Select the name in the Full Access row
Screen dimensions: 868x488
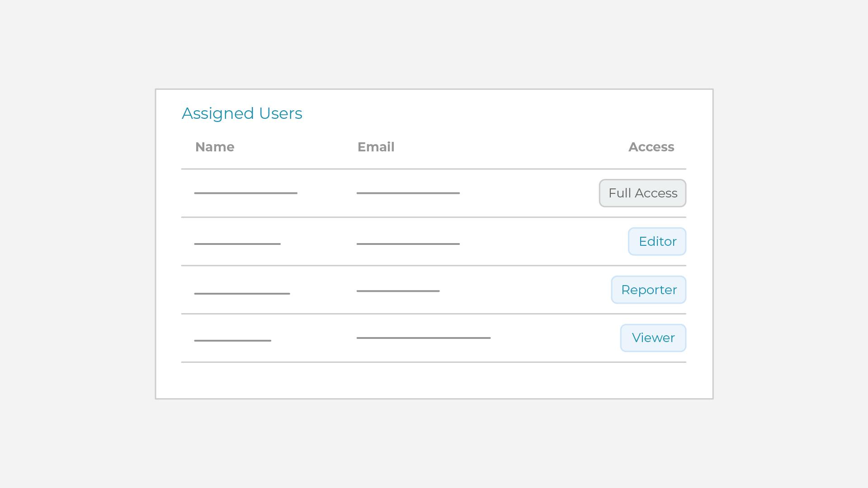[x=245, y=193]
